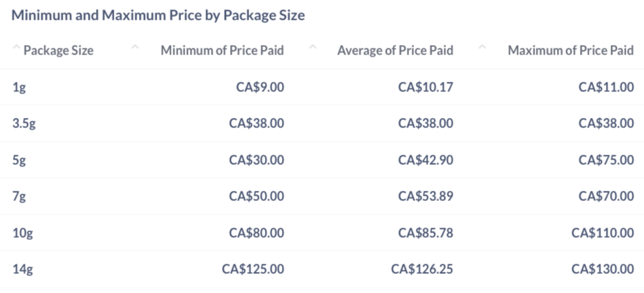
Task: Sort by Minimum of Price Paid header
Action: point(222,50)
